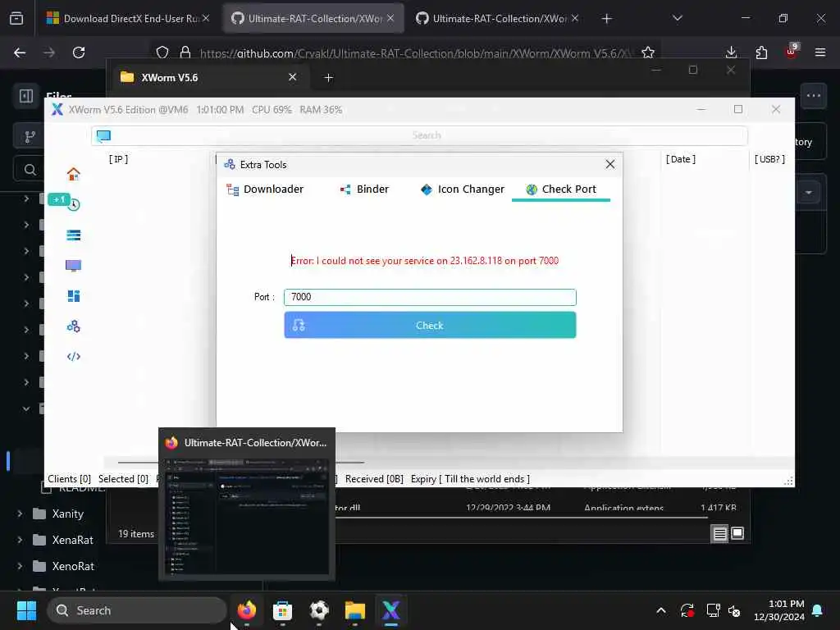Open the extra tools cubes icon in sidebar
This screenshot has width=840, height=630.
click(x=73, y=326)
